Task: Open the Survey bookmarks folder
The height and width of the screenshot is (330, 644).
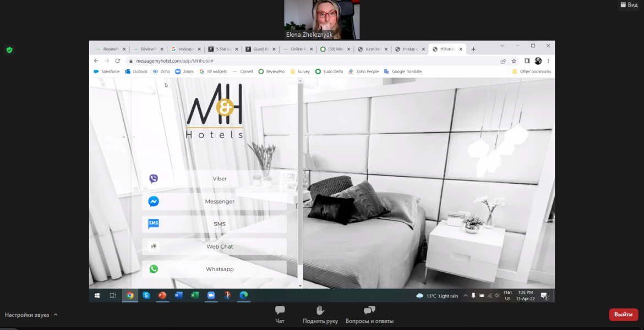Action: tap(300, 71)
